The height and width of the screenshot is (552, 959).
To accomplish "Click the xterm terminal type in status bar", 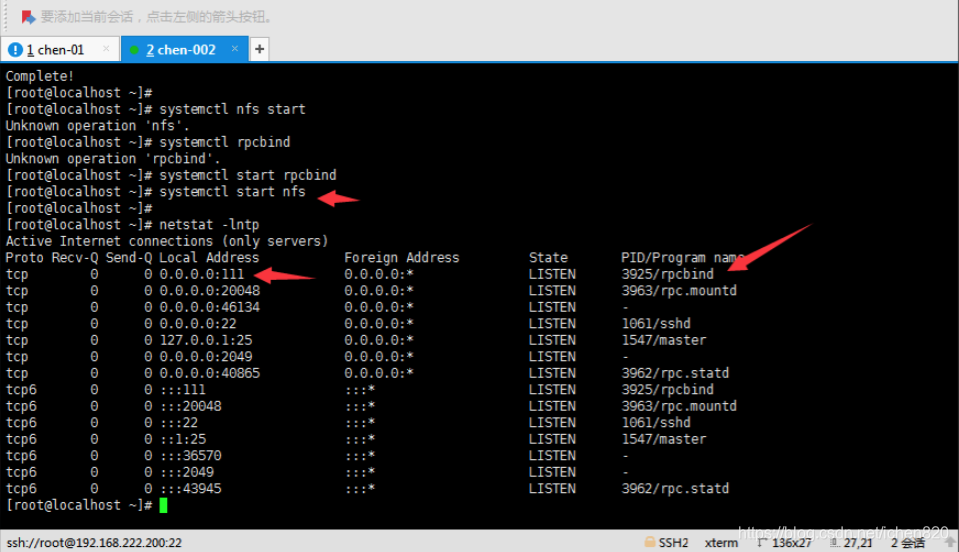I will 721,542.
